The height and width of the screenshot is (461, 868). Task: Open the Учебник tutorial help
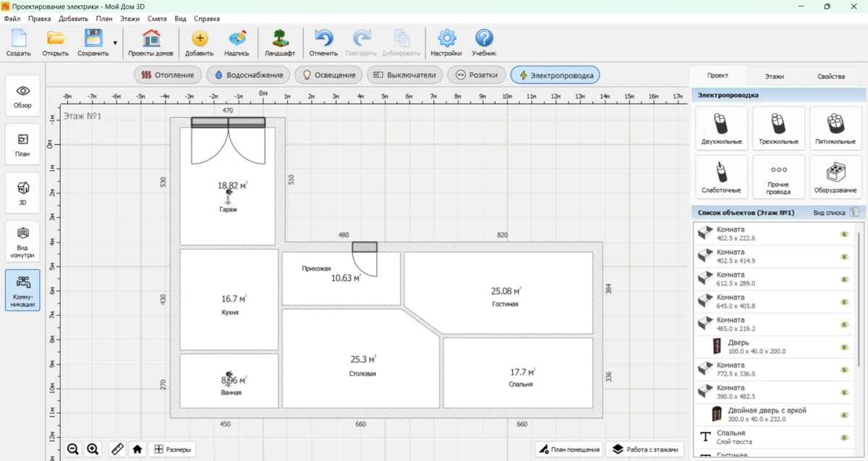[484, 43]
